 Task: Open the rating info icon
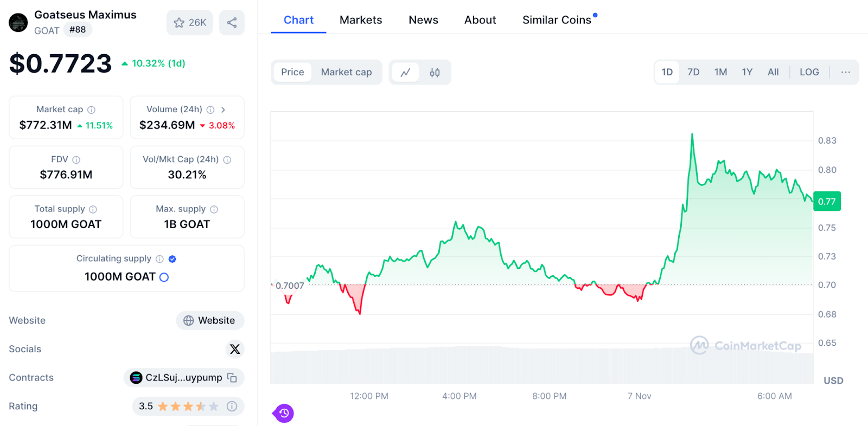[x=232, y=406]
